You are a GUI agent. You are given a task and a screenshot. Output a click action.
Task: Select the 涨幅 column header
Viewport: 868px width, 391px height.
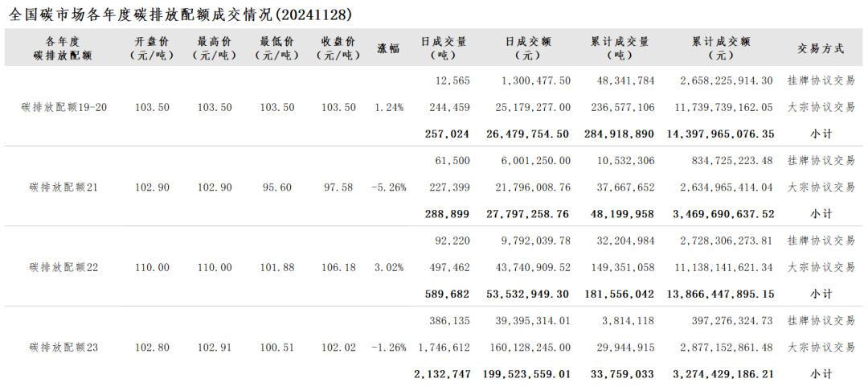(389, 48)
